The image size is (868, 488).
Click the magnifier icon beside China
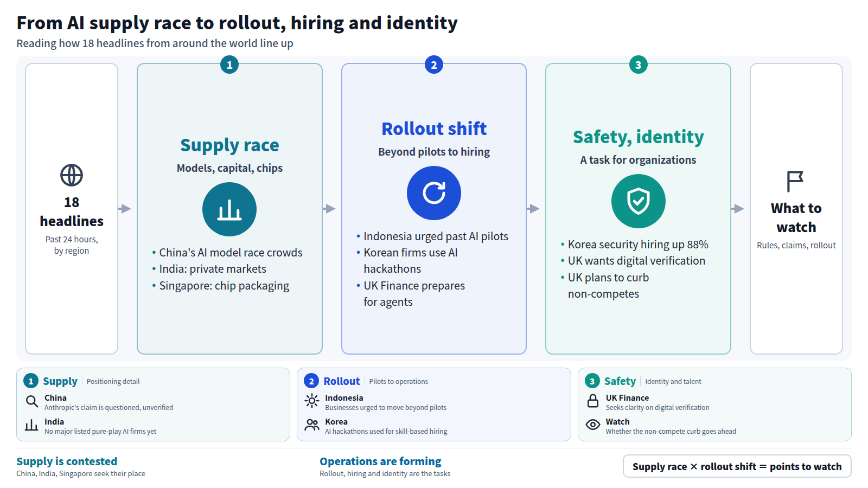[x=32, y=402]
